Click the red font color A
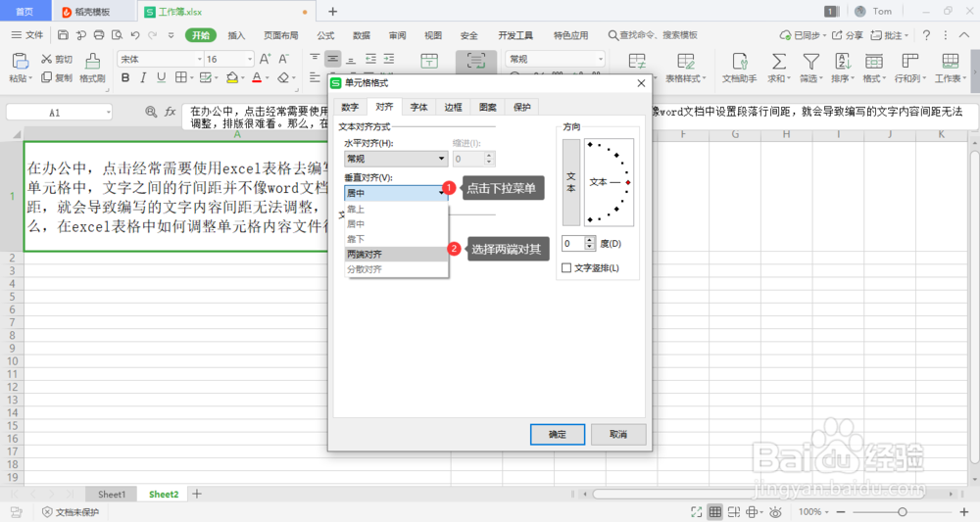 tap(257, 77)
